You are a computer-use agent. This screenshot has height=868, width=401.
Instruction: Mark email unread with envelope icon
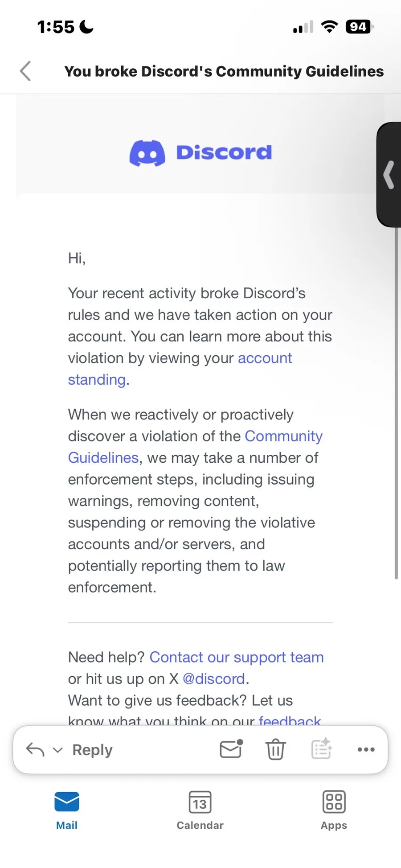(x=231, y=749)
